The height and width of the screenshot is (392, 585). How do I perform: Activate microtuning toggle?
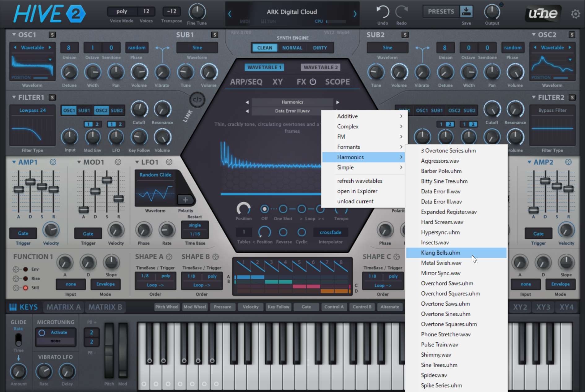42,333
